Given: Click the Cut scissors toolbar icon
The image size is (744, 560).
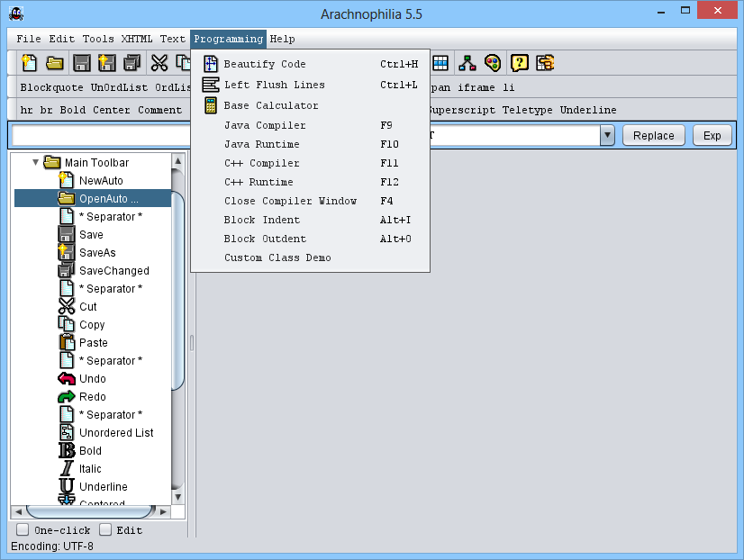Looking at the screenshot, I should pyautogui.click(x=159, y=63).
